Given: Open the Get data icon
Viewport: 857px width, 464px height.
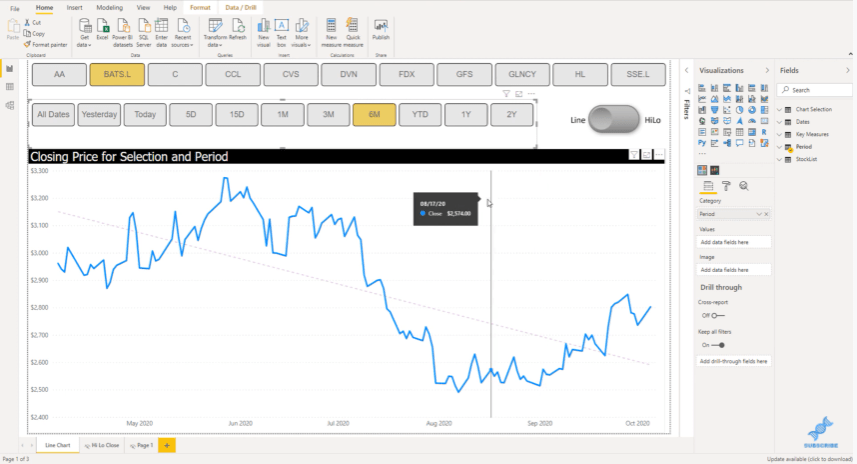Looking at the screenshot, I should 85,26.
